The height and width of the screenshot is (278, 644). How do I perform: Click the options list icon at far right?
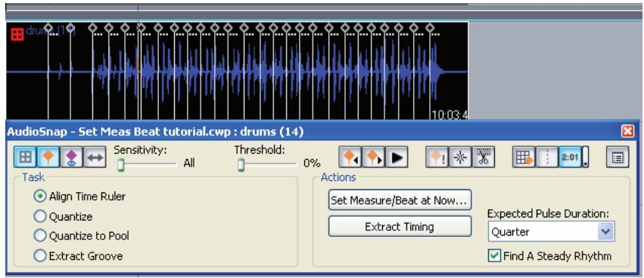[618, 157]
